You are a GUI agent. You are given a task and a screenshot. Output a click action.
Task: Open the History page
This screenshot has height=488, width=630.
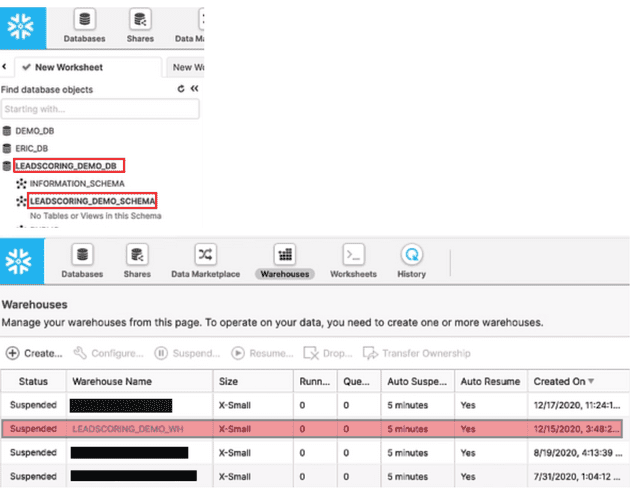[411, 261]
